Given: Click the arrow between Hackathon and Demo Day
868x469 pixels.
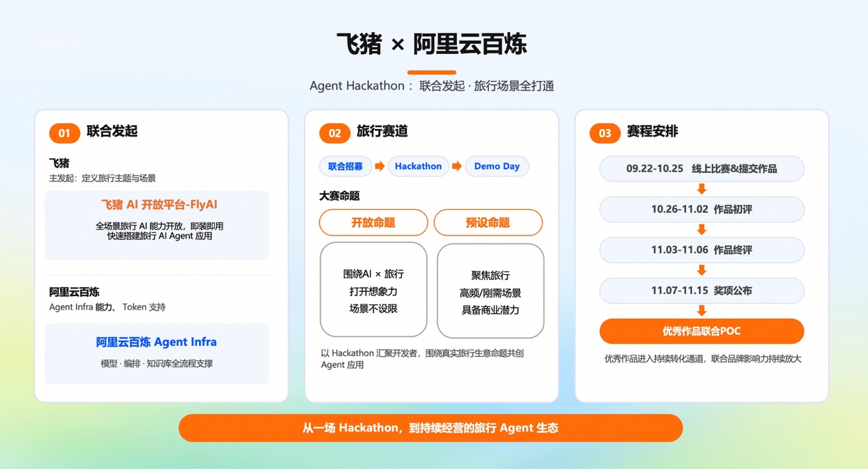Looking at the screenshot, I should pos(457,166).
